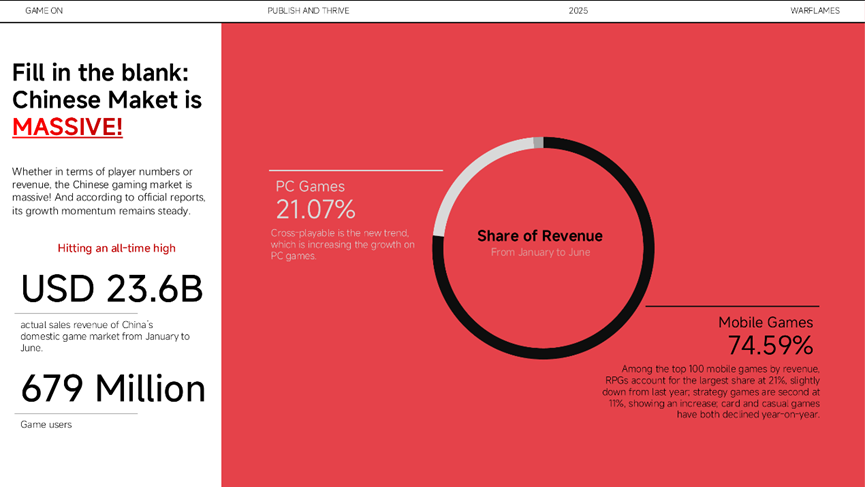
Task: Click the top 100 mobile games description
Action: (x=711, y=392)
